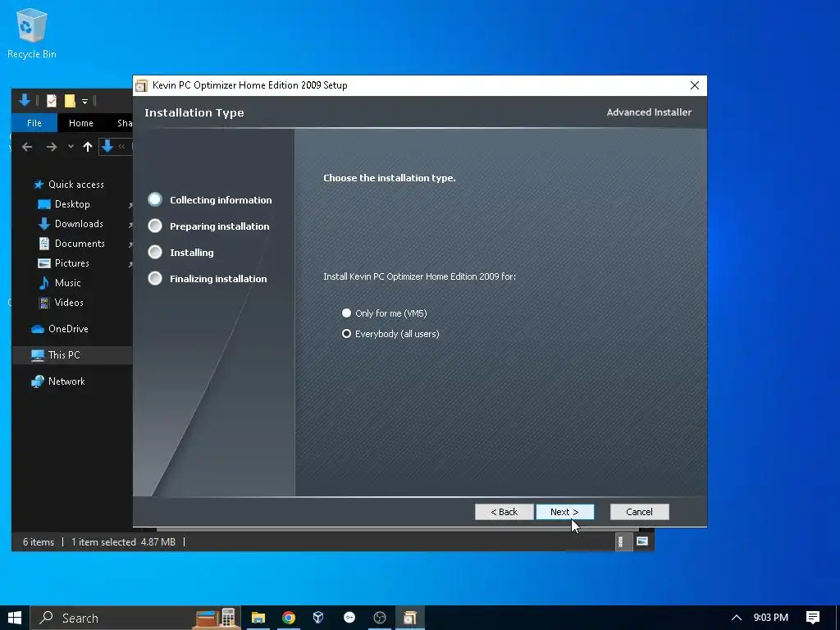Open File Explorer from the taskbar
This screenshot has width=840, height=630.
258,618
